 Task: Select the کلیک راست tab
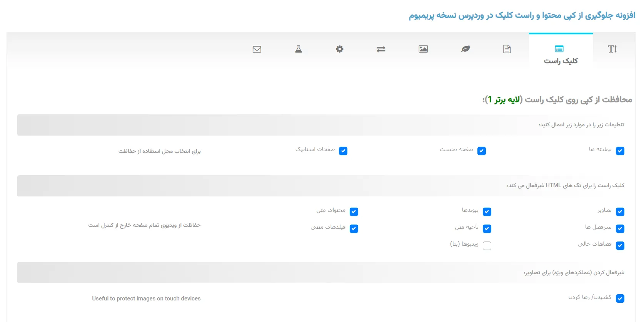[x=561, y=51]
